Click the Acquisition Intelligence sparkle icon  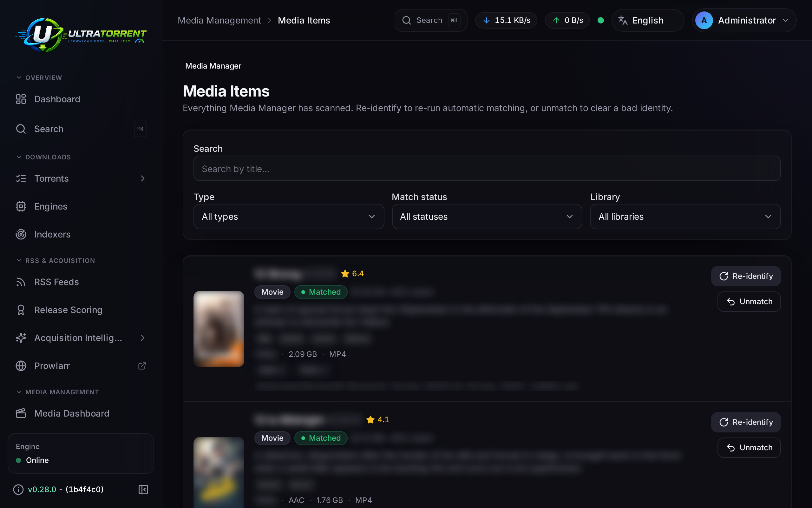21,338
